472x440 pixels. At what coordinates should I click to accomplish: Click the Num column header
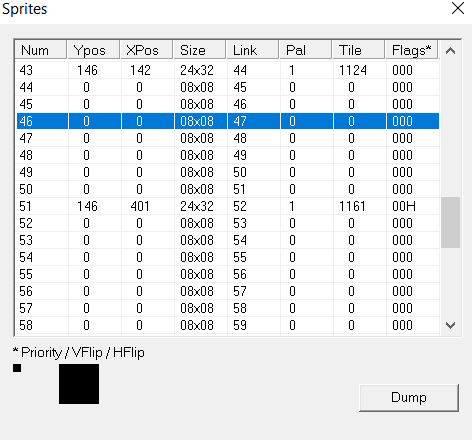(x=41, y=50)
